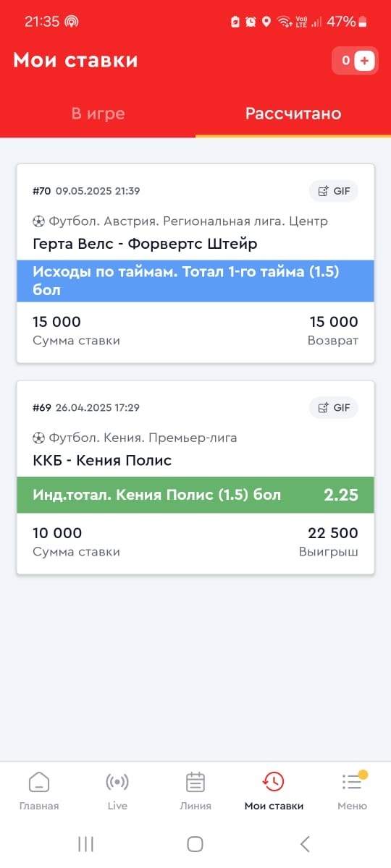This screenshot has width=391, height=868.
Task: Tap Android home navigation button
Action: [x=195, y=843]
